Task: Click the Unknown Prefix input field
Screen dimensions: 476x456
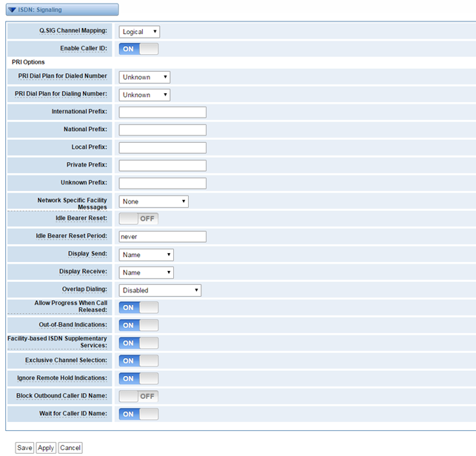Action: (x=162, y=184)
